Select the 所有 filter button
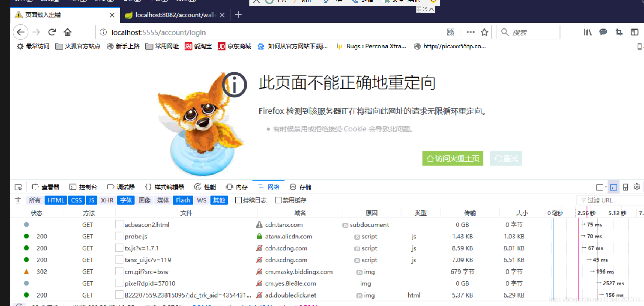644x306 pixels. pos(35,200)
